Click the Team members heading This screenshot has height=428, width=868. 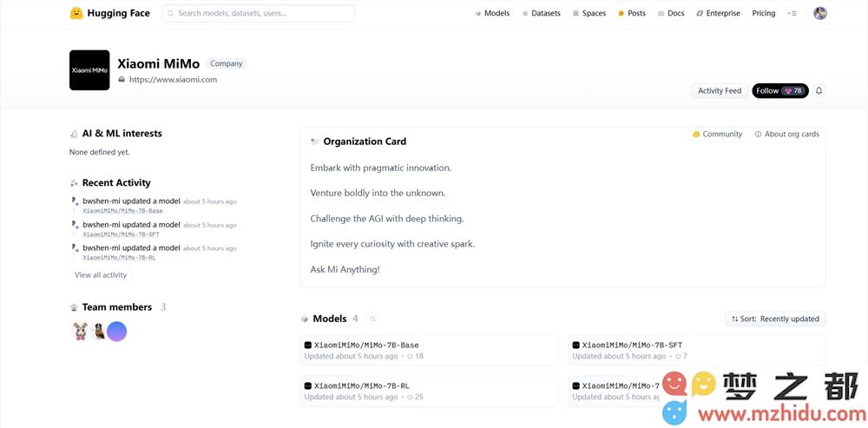117,307
